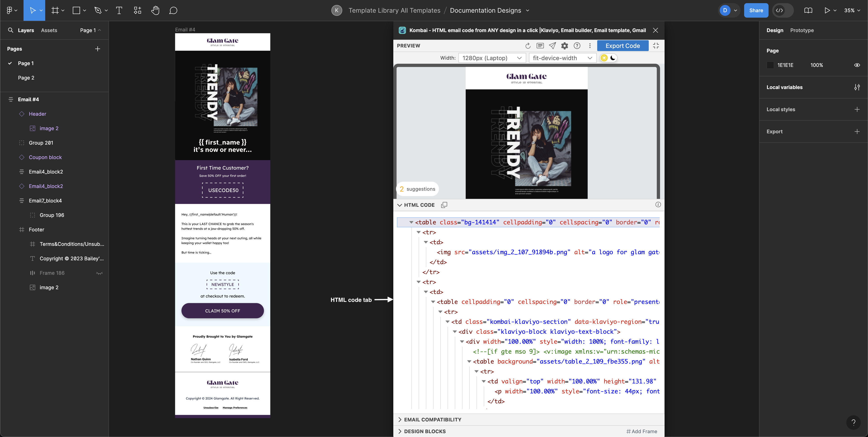868x437 pixels.
Task: Open the fit-device-width dropdown
Action: coord(562,58)
